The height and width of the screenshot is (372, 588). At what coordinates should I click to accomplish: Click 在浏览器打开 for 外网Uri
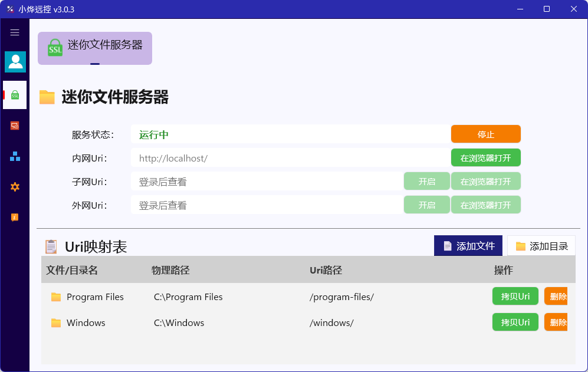coord(485,205)
